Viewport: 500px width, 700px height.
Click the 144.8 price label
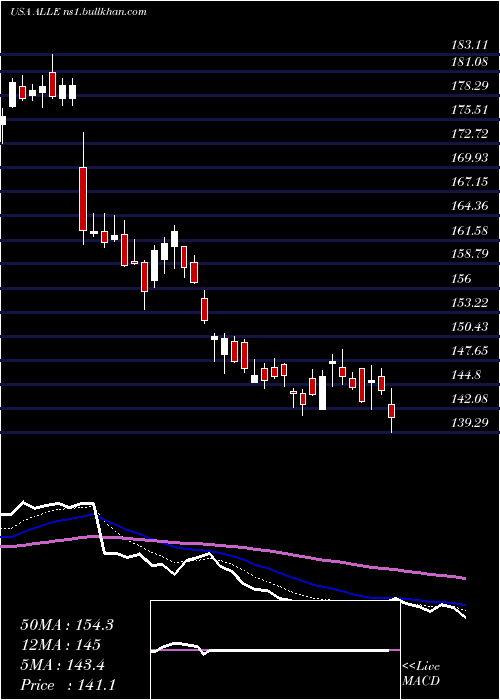tap(467, 375)
